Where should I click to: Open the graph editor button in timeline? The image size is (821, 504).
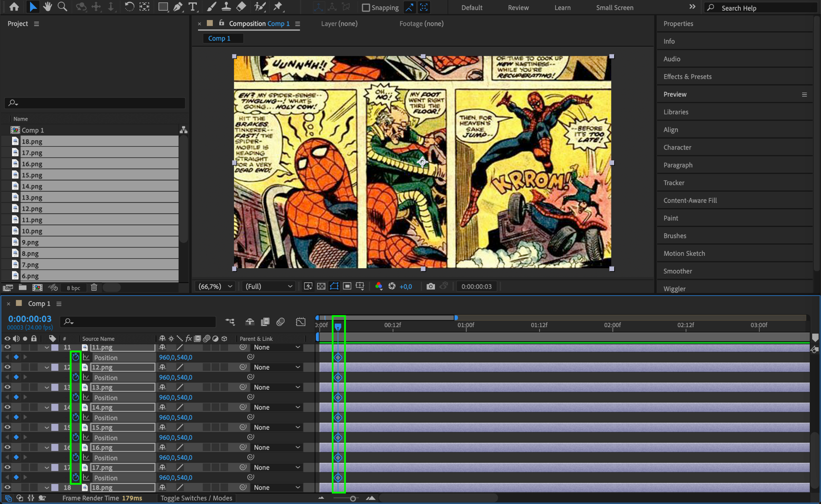pyautogui.click(x=300, y=322)
